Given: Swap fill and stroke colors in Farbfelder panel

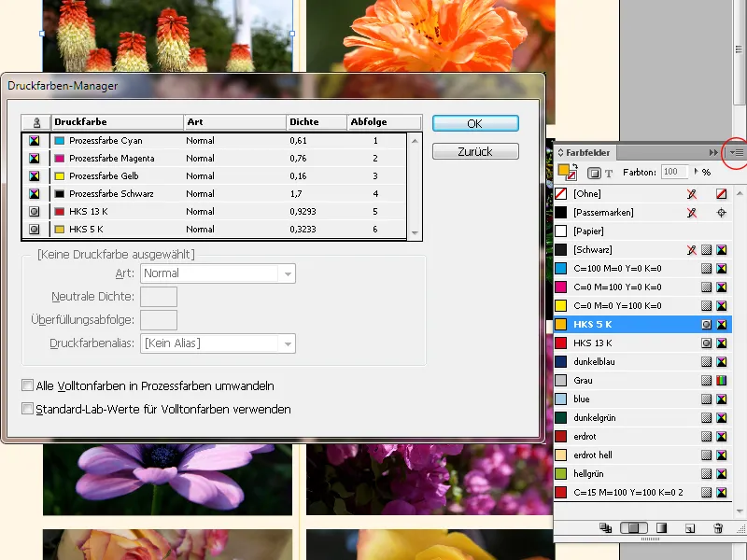Looking at the screenshot, I should tap(574, 163).
